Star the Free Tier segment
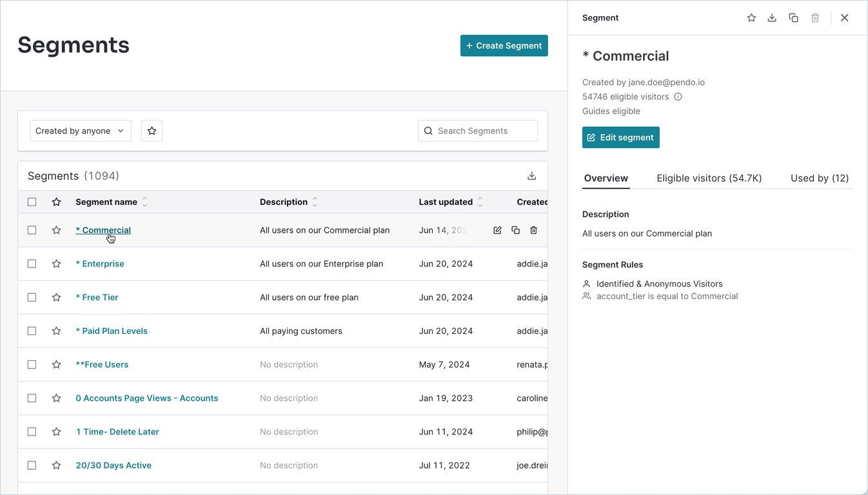The height and width of the screenshot is (495, 868). 56,297
